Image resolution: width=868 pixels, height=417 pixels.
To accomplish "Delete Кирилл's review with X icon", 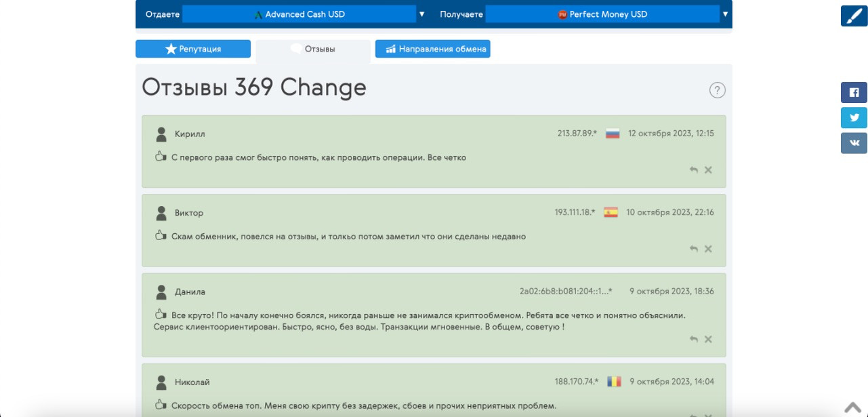I will point(708,170).
